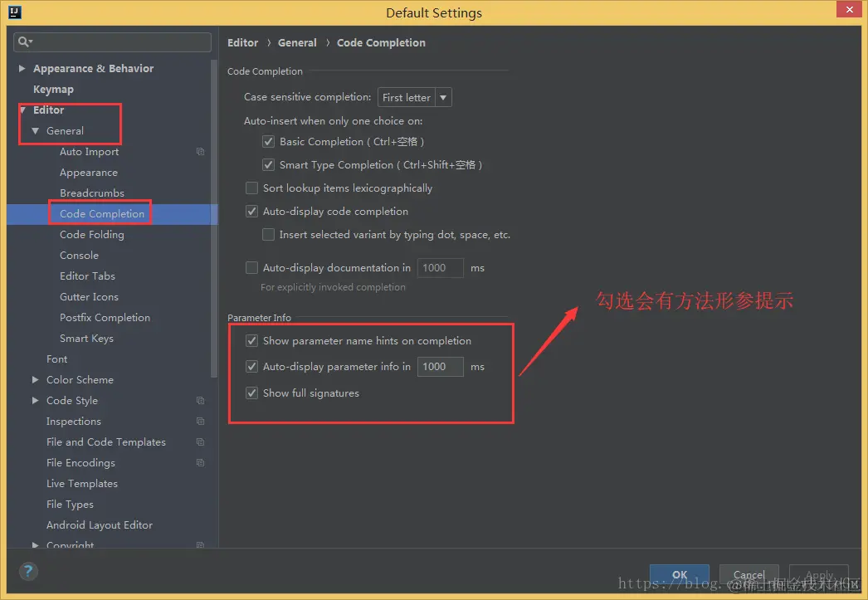
Task: Expand the Color Scheme node arrow
Action: [x=36, y=380]
